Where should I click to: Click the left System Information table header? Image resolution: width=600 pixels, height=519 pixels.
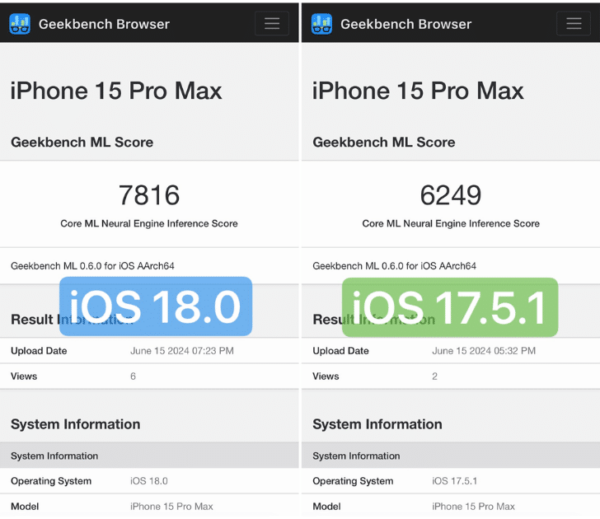click(x=54, y=456)
